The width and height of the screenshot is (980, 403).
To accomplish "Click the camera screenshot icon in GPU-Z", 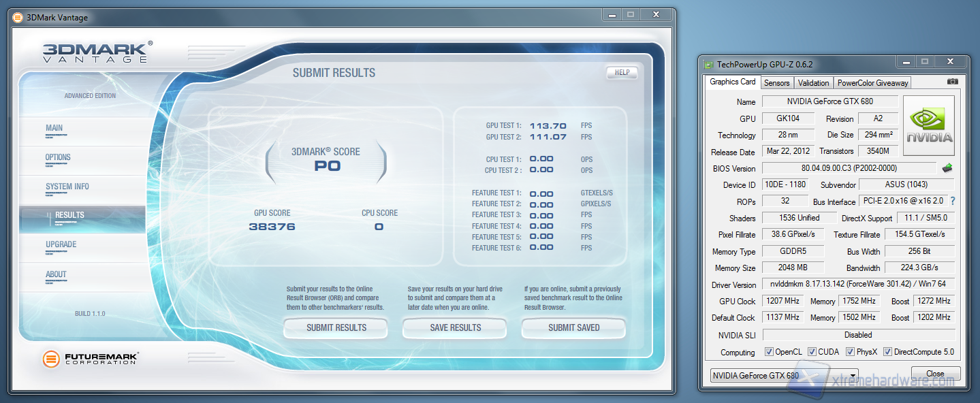I will click(952, 82).
